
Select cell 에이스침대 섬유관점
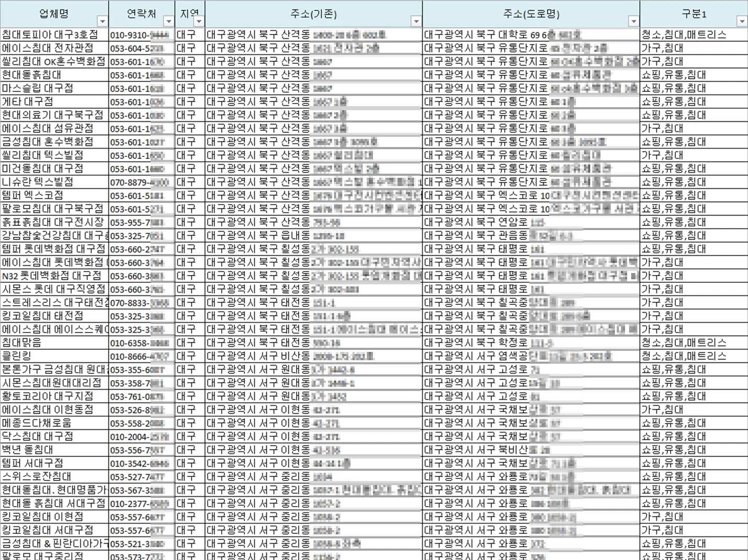(54, 129)
